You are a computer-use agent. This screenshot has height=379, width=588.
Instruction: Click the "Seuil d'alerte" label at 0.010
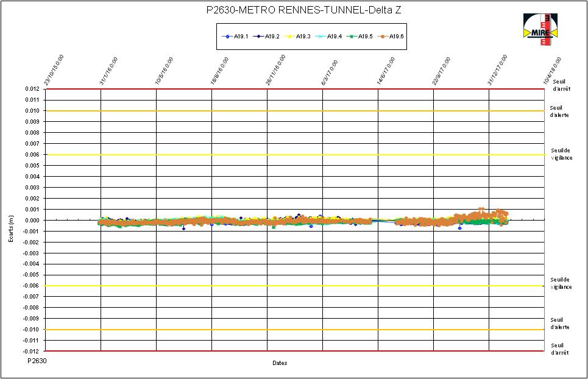click(x=559, y=112)
